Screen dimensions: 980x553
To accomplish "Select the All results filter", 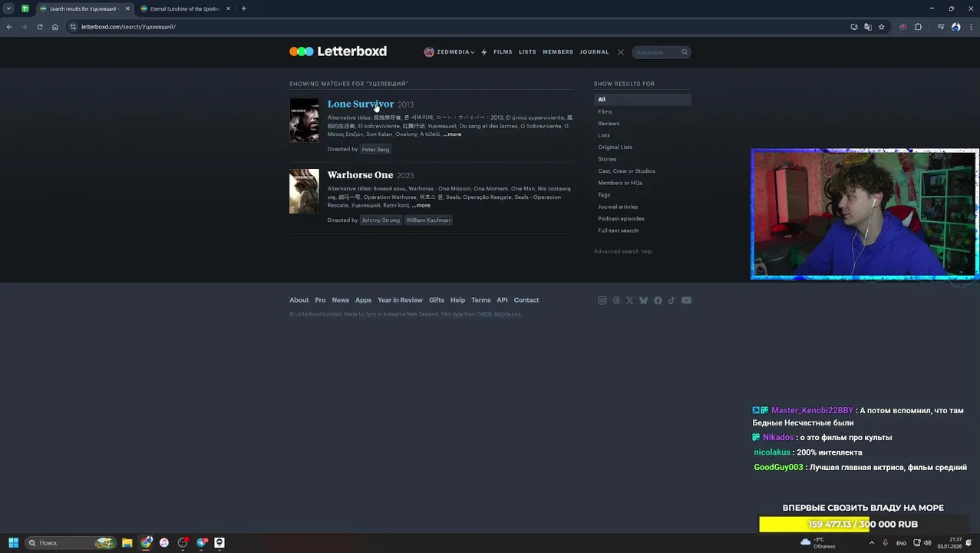I will (x=642, y=99).
